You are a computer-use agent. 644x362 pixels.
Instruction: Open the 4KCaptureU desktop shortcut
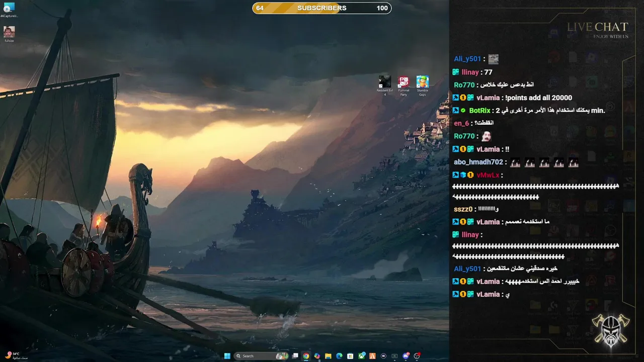[9, 10]
